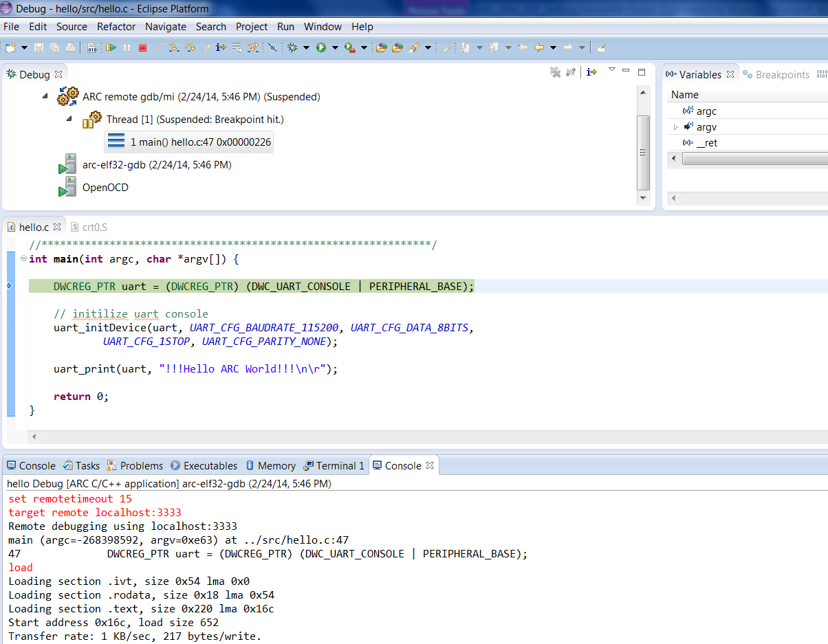Viewport: 828px width, 644px height.
Task: Terminate the debug session with the red stop button
Action: [x=142, y=47]
